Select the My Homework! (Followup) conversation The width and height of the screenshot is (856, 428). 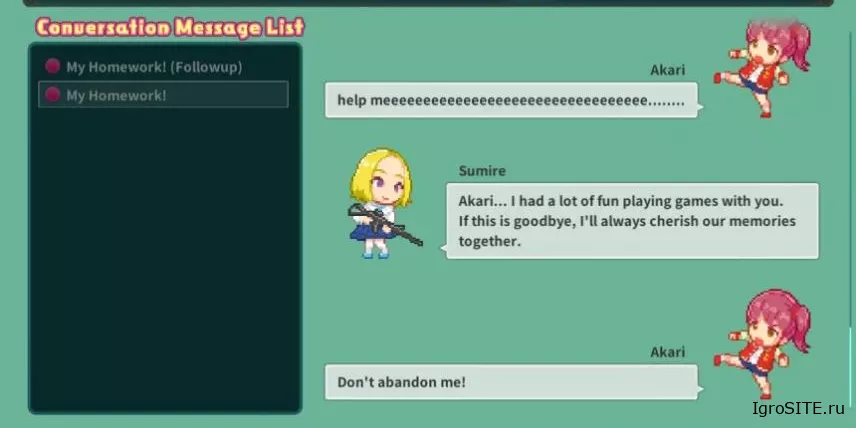tap(163, 67)
